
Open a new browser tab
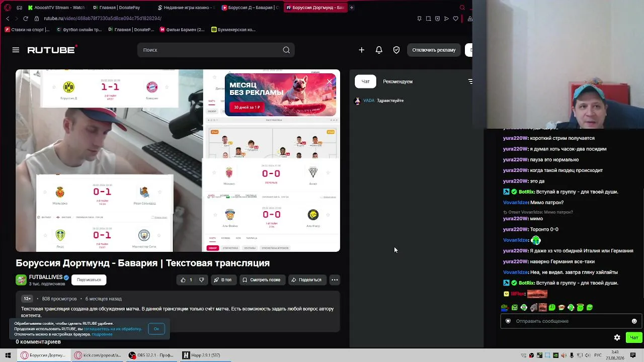351,8
